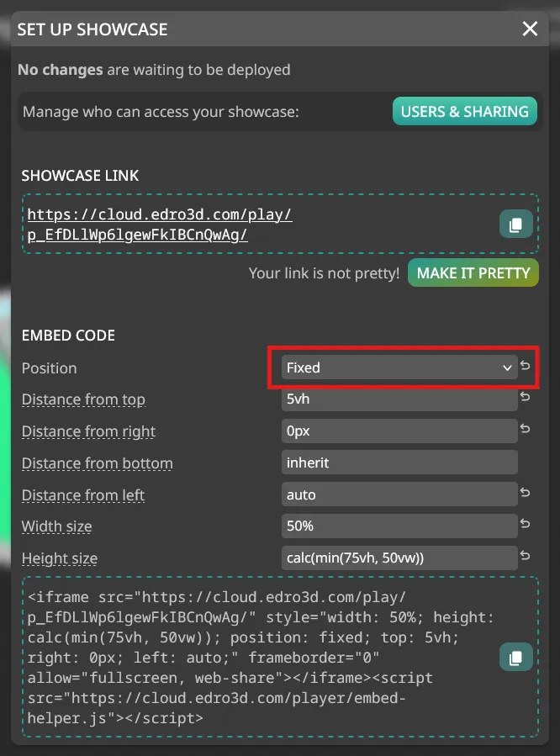
Task: Click the 'Your link is not pretty!' text
Action: coord(324,273)
